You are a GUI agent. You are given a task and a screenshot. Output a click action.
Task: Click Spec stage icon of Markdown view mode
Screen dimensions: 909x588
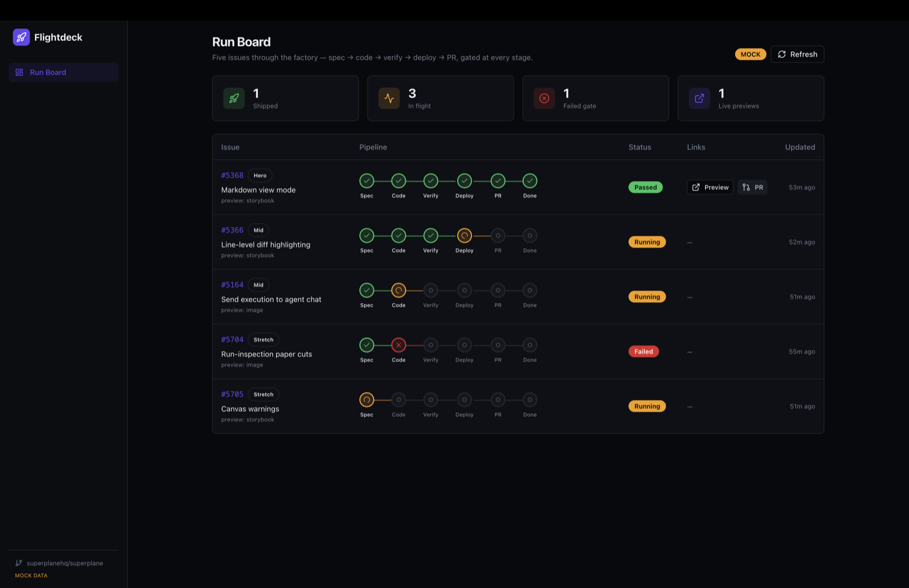pos(367,181)
